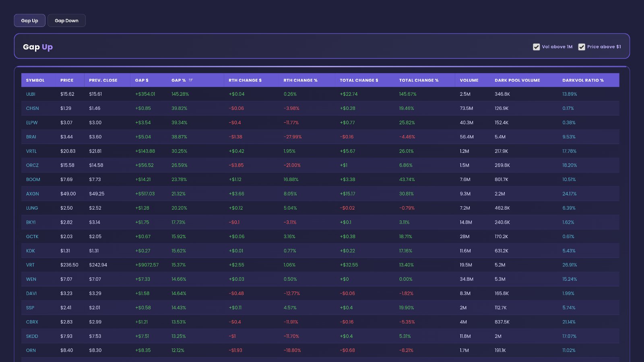The height and width of the screenshot is (362, 644).
Task: Open the BKYI symbol link
Action: [31, 222]
